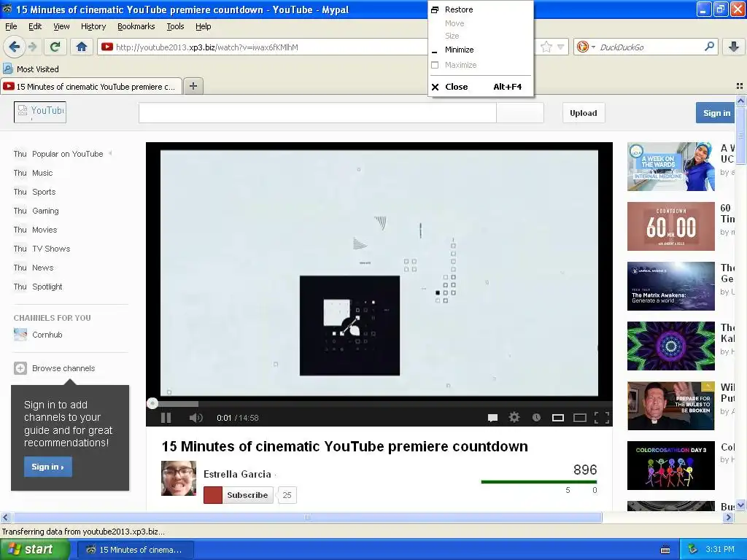This screenshot has width=747, height=560.
Task: Open the 60:00 countdown video thumbnail
Action: pyautogui.click(x=671, y=226)
